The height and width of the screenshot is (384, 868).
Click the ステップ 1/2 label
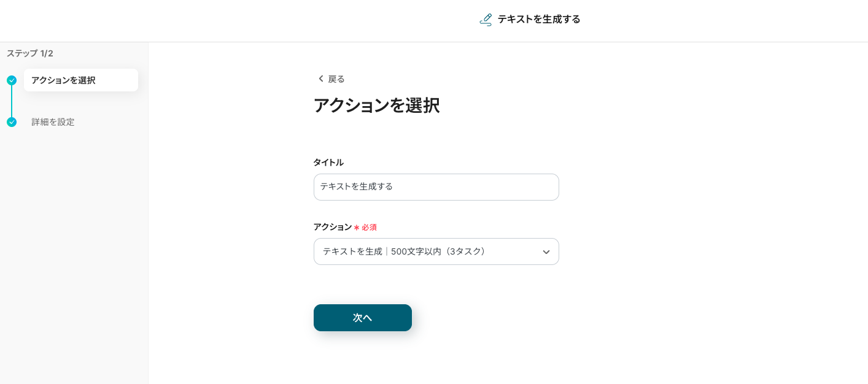pyautogui.click(x=30, y=53)
